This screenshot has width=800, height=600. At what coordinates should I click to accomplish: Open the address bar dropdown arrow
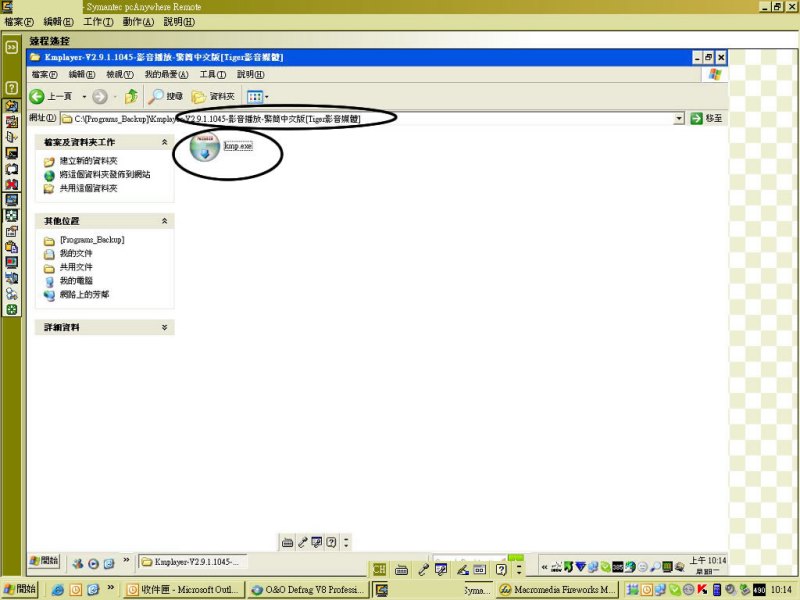[679, 119]
